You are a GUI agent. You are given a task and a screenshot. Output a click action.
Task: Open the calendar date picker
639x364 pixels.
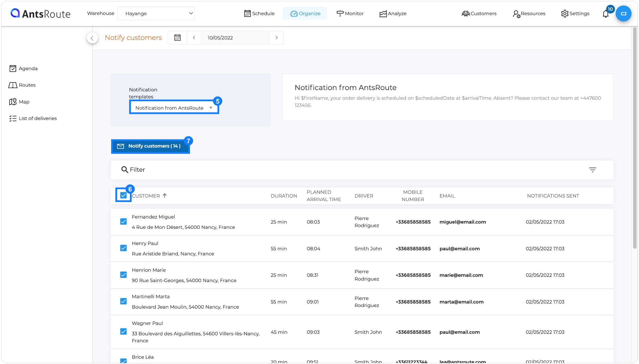(x=177, y=38)
